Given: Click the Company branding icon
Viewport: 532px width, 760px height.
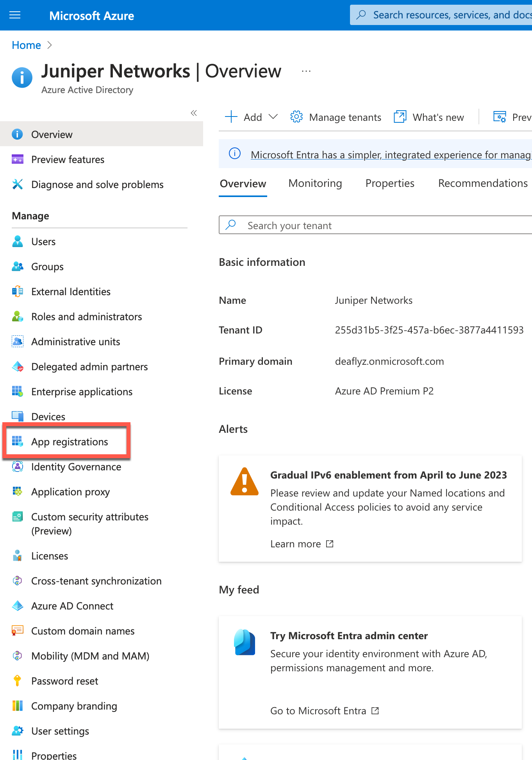Looking at the screenshot, I should (x=18, y=706).
